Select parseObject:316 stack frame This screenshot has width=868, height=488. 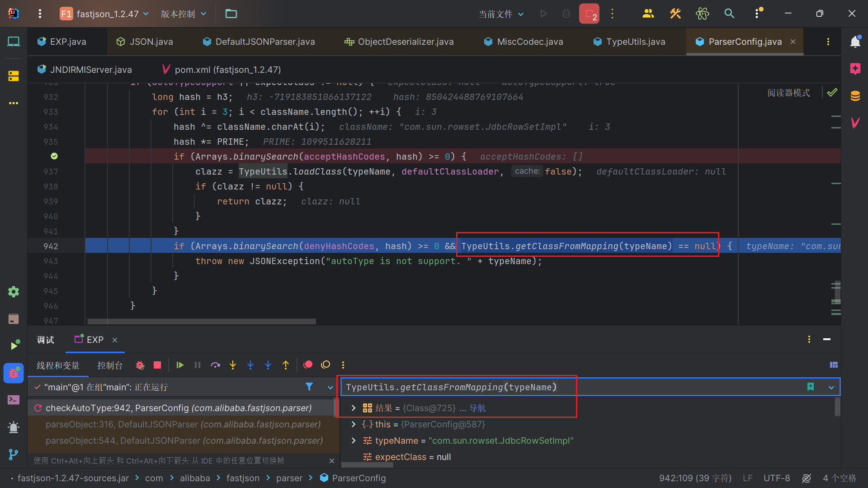tap(181, 424)
